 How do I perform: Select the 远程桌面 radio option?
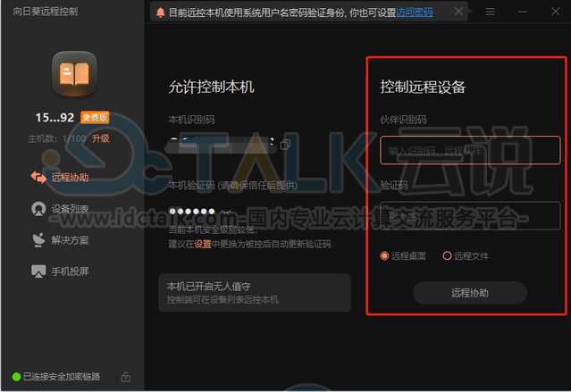pyautogui.click(x=403, y=256)
